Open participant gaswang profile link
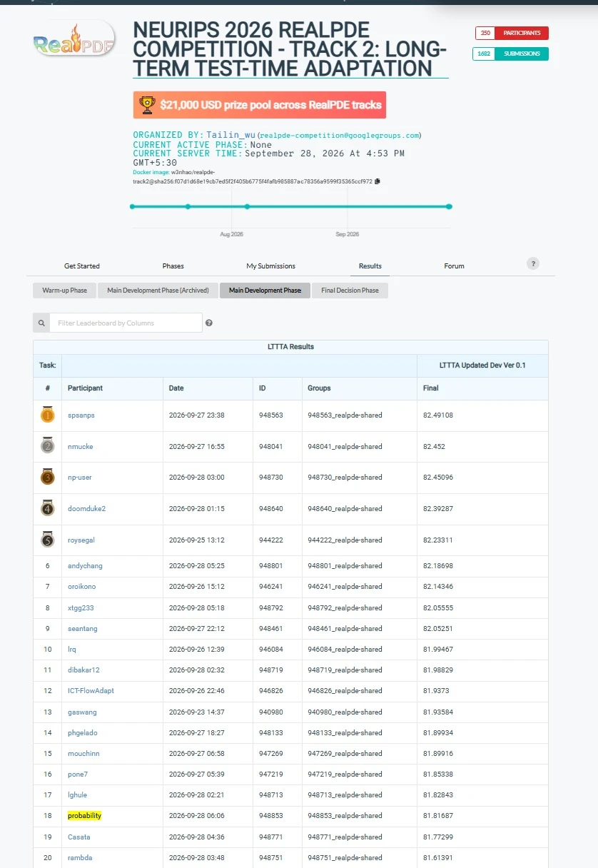The width and height of the screenshot is (598, 868). point(82,712)
